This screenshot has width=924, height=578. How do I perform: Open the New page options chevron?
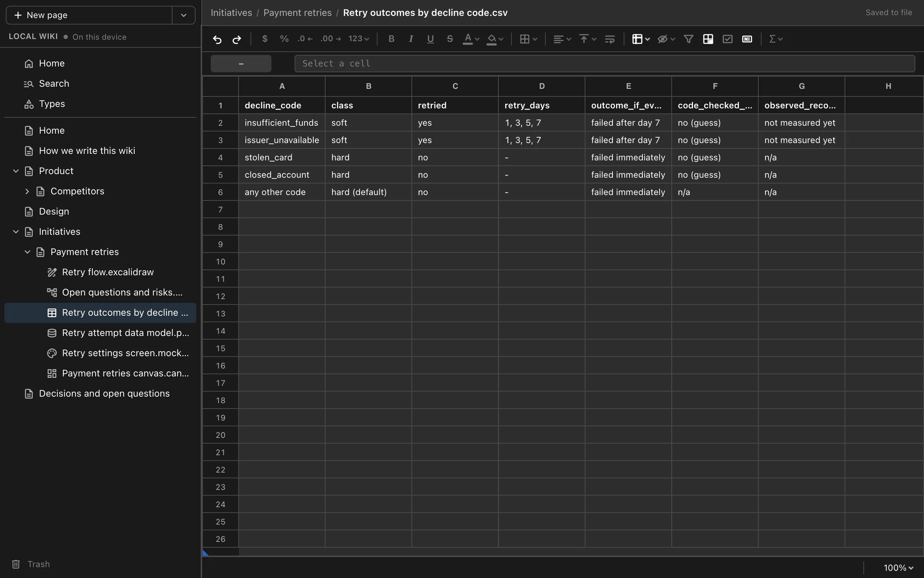coord(184,15)
